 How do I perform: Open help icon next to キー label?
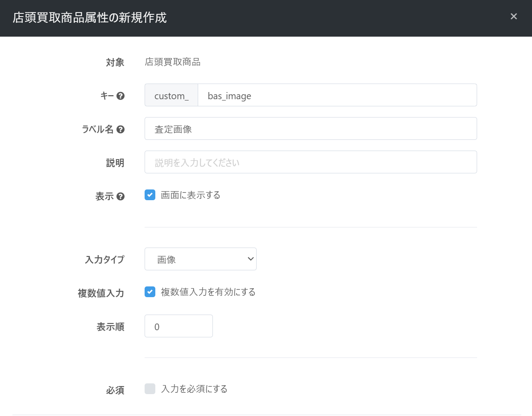121,96
